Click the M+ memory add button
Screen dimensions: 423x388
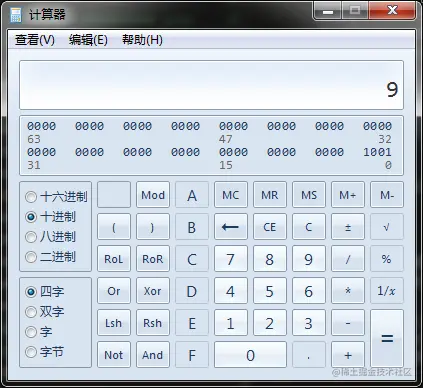point(348,195)
